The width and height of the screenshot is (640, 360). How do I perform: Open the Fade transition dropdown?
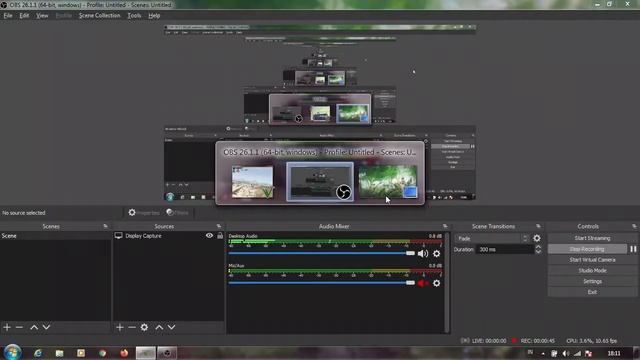tap(492, 238)
